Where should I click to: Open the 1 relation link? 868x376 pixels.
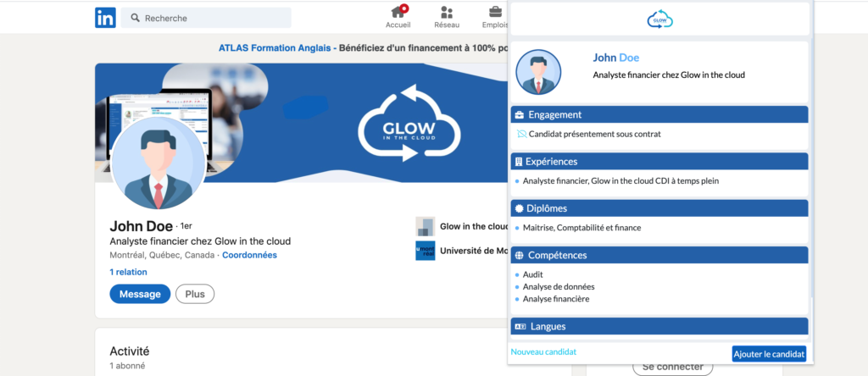pyautogui.click(x=129, y=272)
